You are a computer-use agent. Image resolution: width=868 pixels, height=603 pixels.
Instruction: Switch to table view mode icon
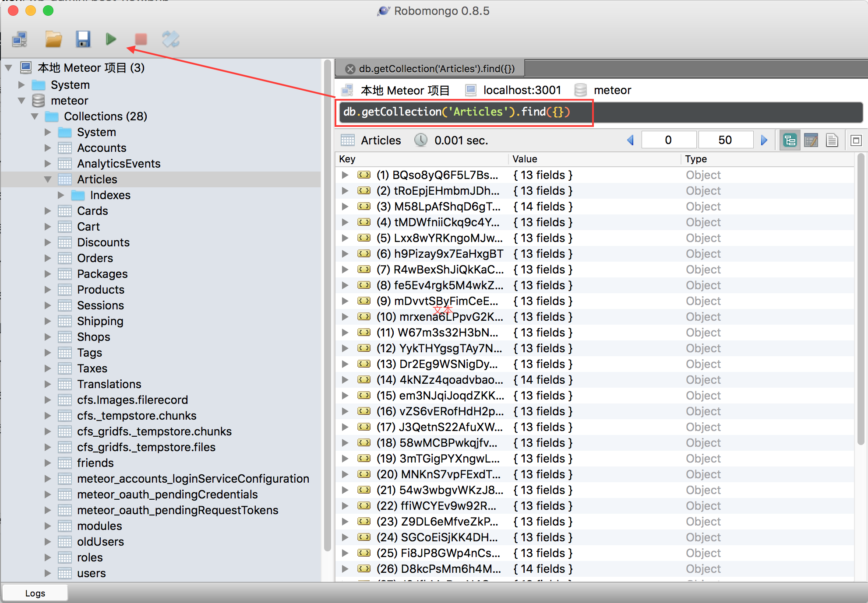811,140
